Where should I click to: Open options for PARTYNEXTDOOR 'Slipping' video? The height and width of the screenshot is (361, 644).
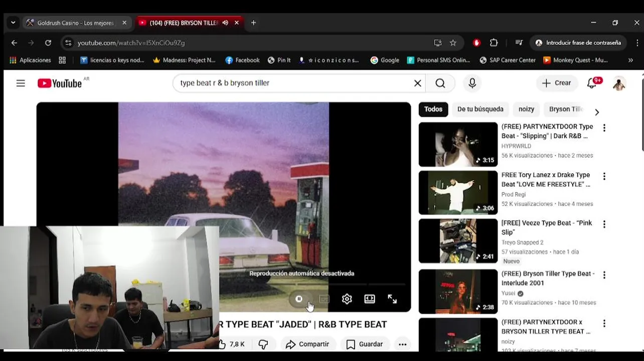(604, 128)
